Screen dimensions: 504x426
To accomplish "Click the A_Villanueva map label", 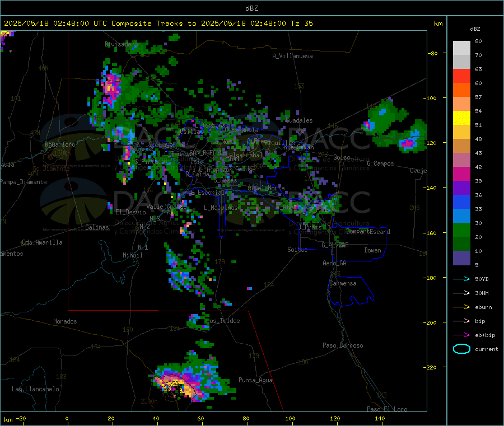I will pyautogui.click(x=292, y=56).
